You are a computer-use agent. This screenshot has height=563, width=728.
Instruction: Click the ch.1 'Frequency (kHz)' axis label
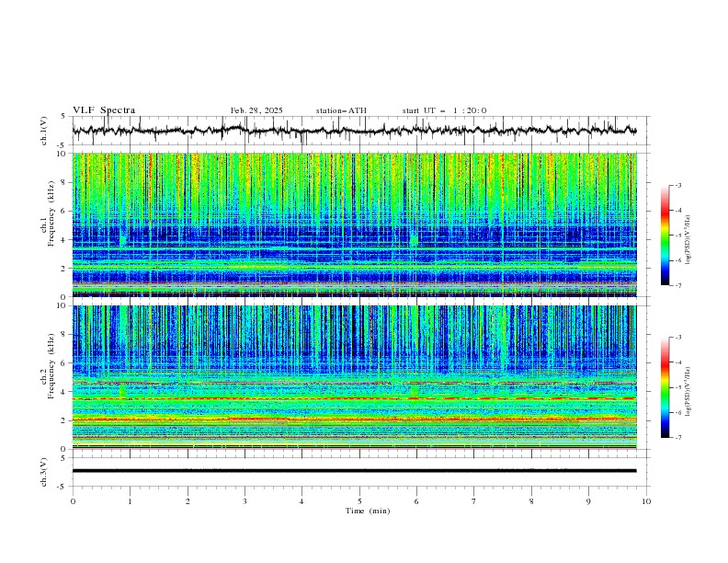coord(51,214)
